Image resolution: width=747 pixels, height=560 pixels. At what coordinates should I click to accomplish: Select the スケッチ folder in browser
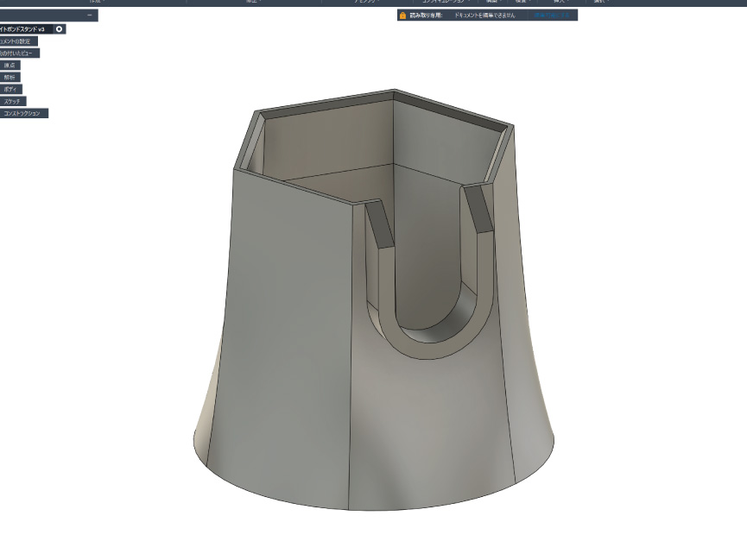point(12,102)
